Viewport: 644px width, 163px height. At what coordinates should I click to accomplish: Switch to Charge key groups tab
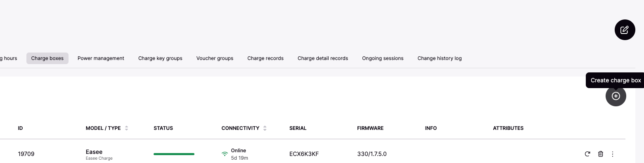[160, 58]
